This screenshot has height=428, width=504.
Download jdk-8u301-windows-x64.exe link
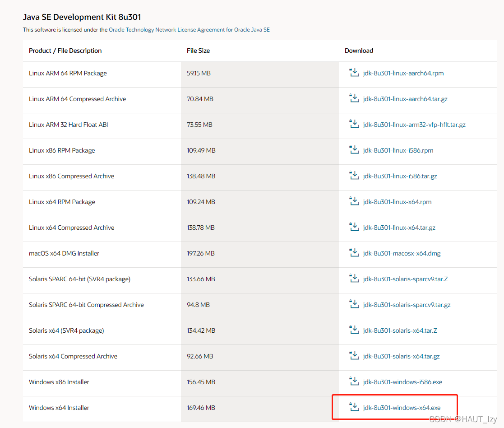point(402,408)
